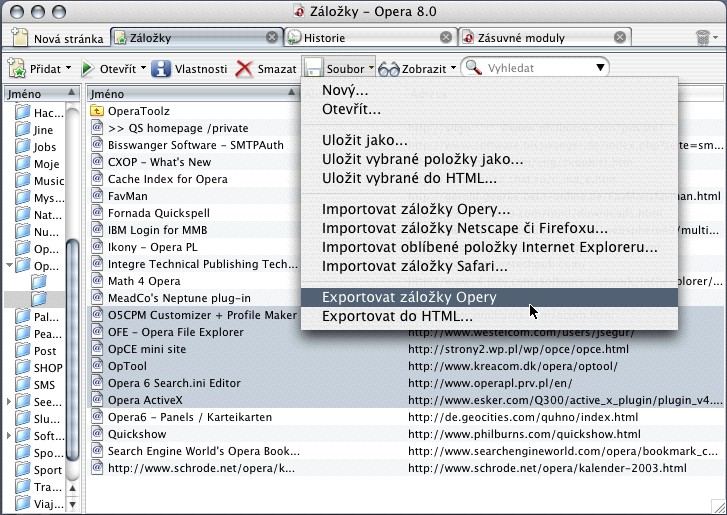This screenshot has width=727, height=515.
Task: Click the folder panel scroll up arrow
Action: pyautogui.click(x=73, y=488)
